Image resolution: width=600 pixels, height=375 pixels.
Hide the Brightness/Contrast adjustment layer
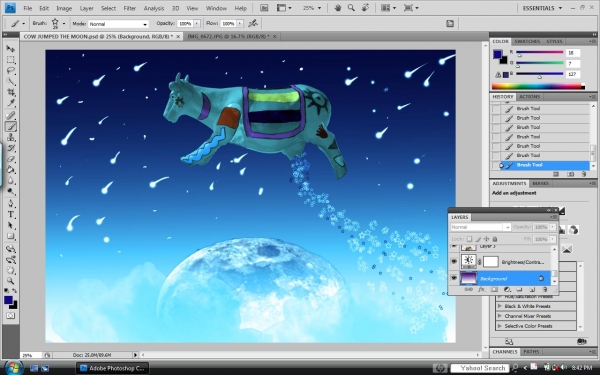tap(454, 262)
